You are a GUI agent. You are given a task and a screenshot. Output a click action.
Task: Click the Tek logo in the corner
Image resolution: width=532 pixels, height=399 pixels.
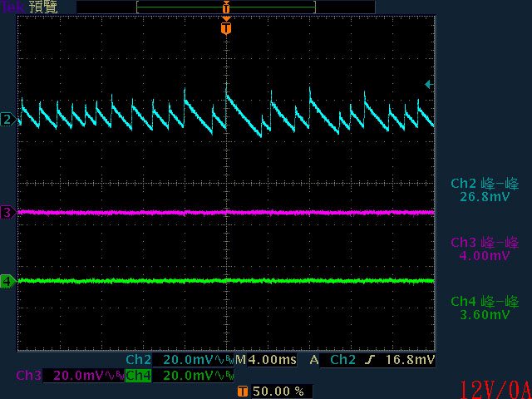pyautogui.click(x=13, y=7)
